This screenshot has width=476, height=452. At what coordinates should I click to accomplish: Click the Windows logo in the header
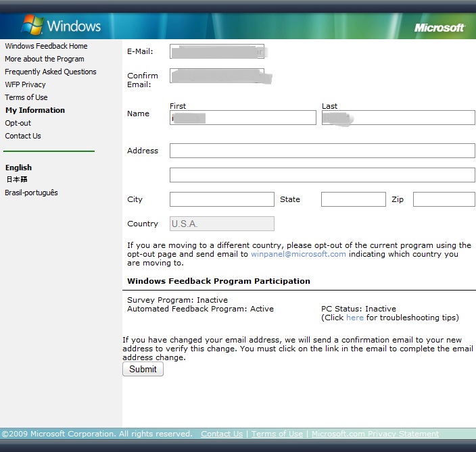pyautogui.click(x=62, y=26)
